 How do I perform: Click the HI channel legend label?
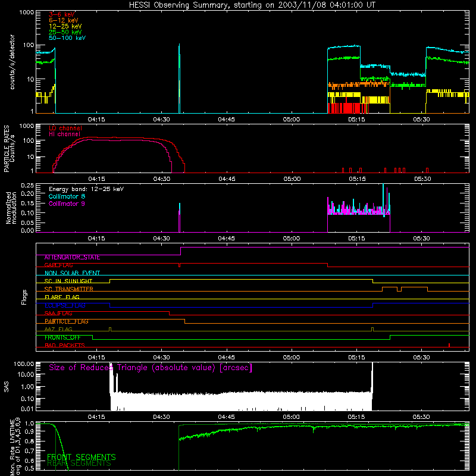[x=65, y=134]
